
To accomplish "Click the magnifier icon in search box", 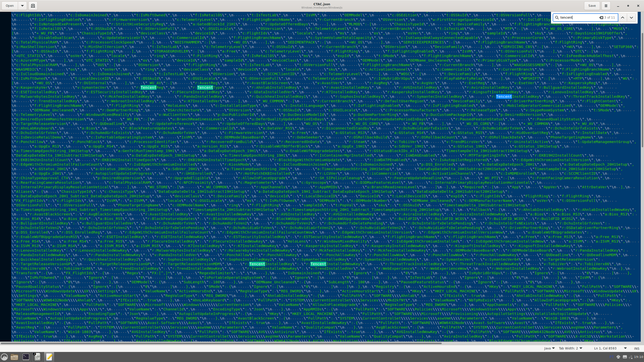I will 557,17.
